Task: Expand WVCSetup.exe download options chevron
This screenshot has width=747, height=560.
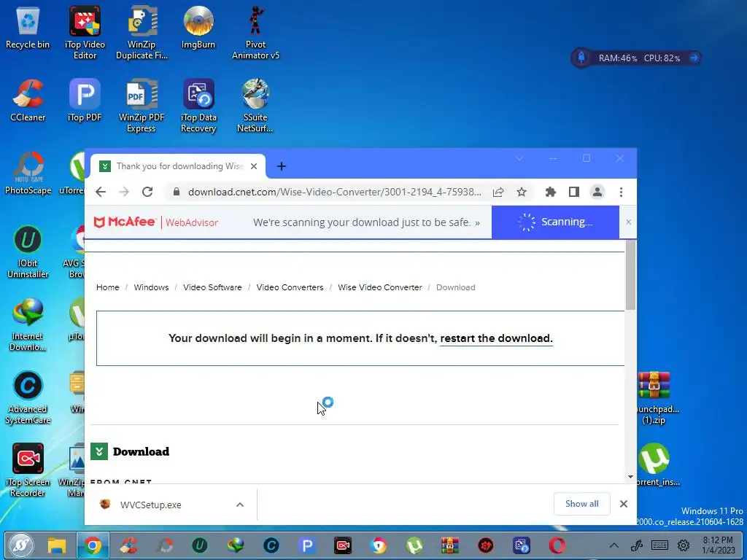Action: (240, 505)
